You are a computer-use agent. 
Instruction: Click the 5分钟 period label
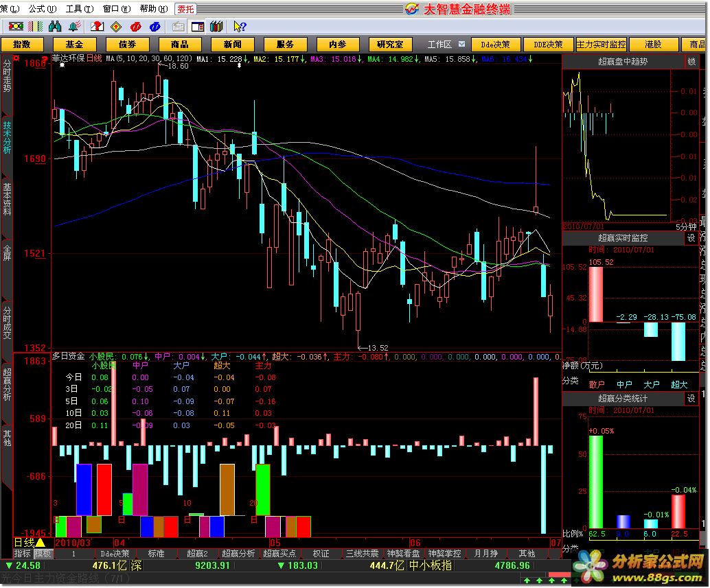coord(686,226)
